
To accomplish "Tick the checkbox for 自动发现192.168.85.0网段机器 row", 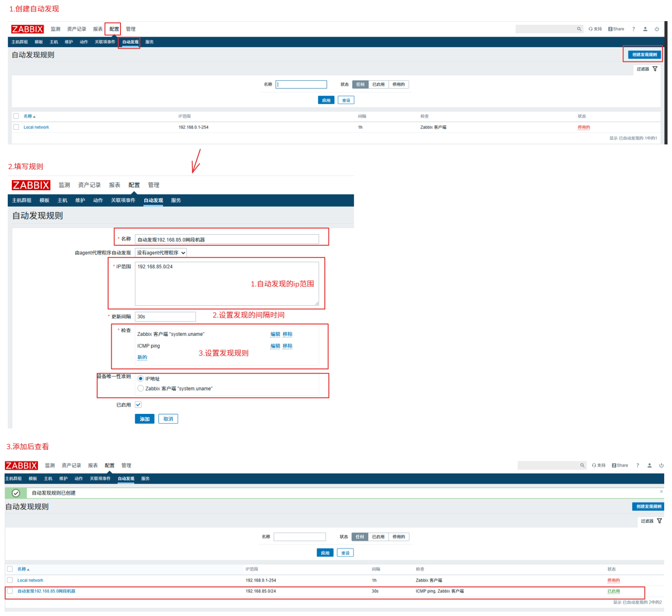I will [x=10, y=591].
